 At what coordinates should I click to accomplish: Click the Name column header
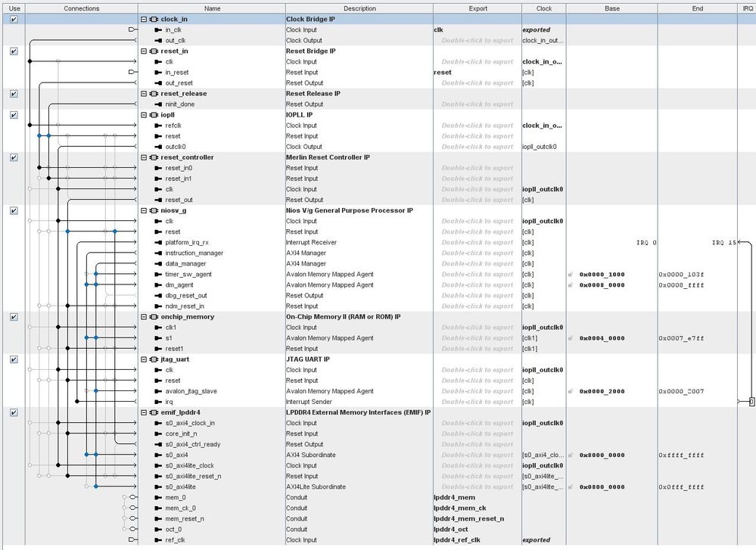point(212,8)
